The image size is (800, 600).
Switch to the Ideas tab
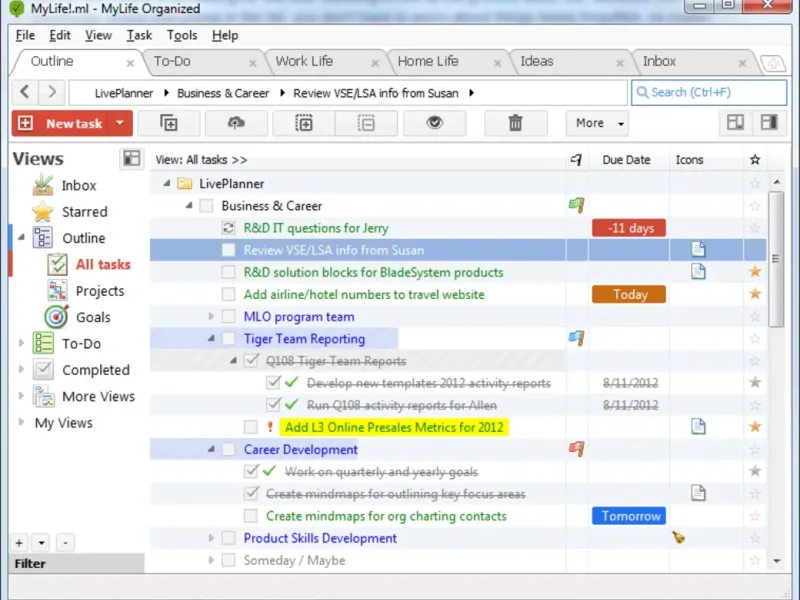(x=536, y=61)
